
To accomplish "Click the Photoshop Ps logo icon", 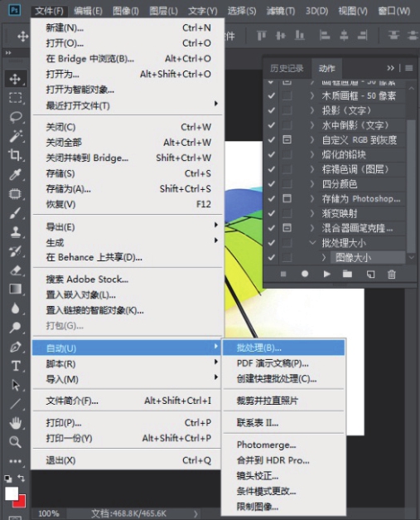I will tap(14, 10).
